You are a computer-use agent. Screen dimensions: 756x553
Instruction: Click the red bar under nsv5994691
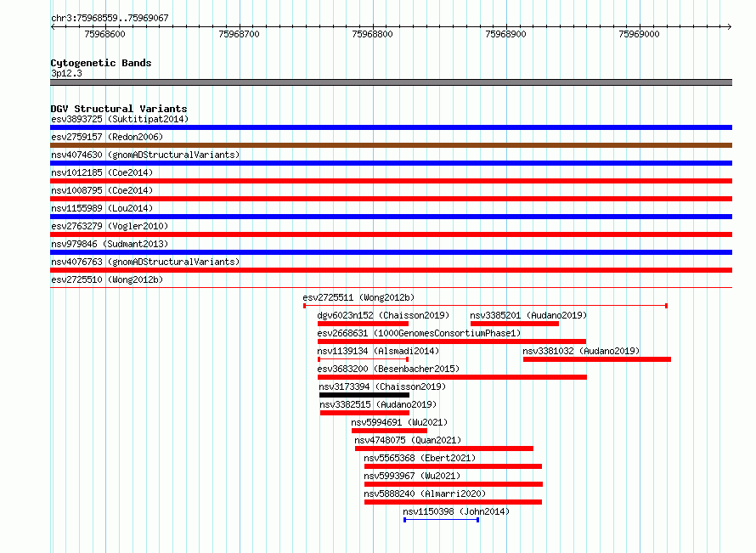(x=389, y=431)
